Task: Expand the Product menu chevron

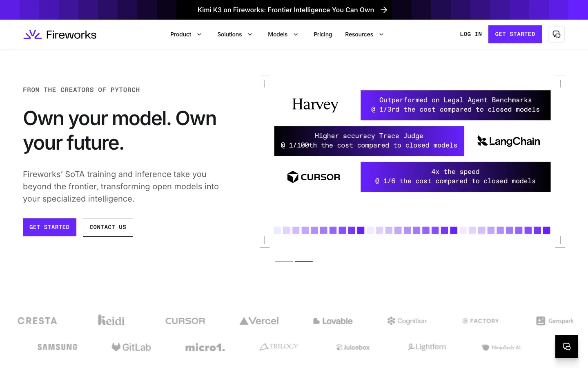Action: (199, 34)
